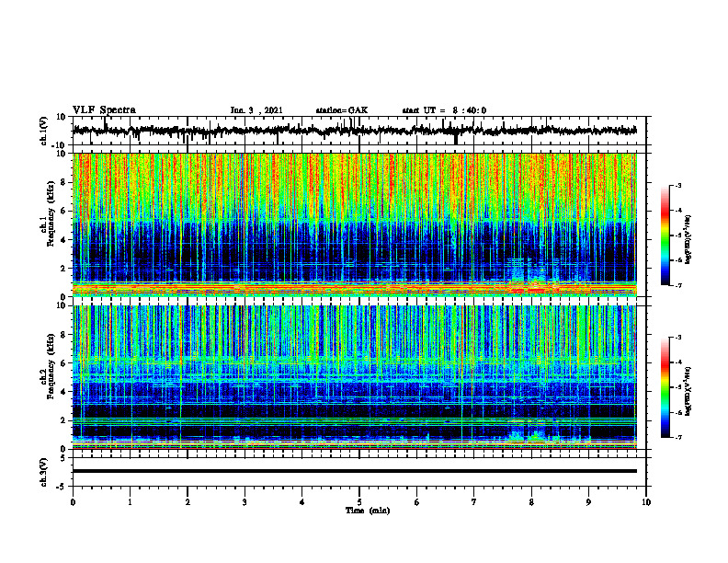This screenshot has height=563, width=728.
Task: Click the 'Time (min)' axis title
Action: tap(368, 511)
